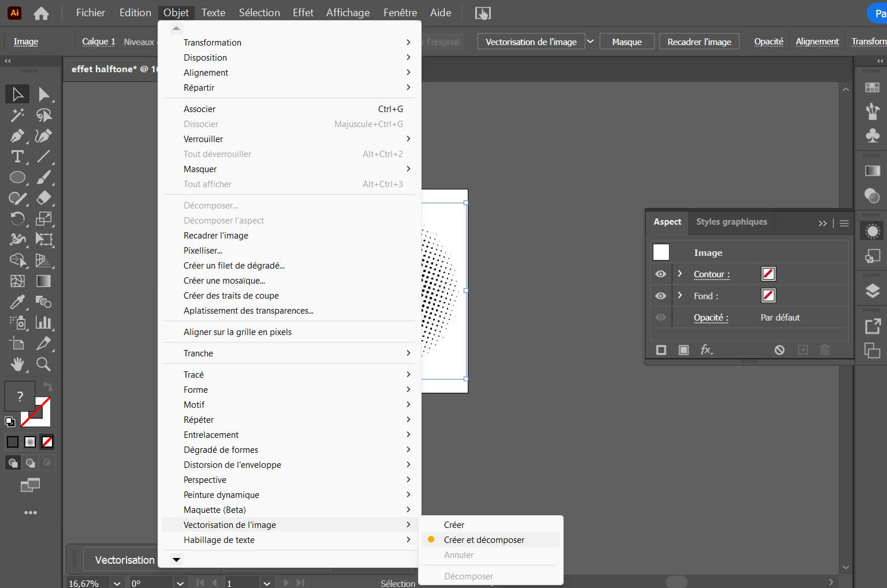The height and width of the screenshot is (588, 887).
Task: Open Edit Toolbar three-dots button
Action: 31,512
